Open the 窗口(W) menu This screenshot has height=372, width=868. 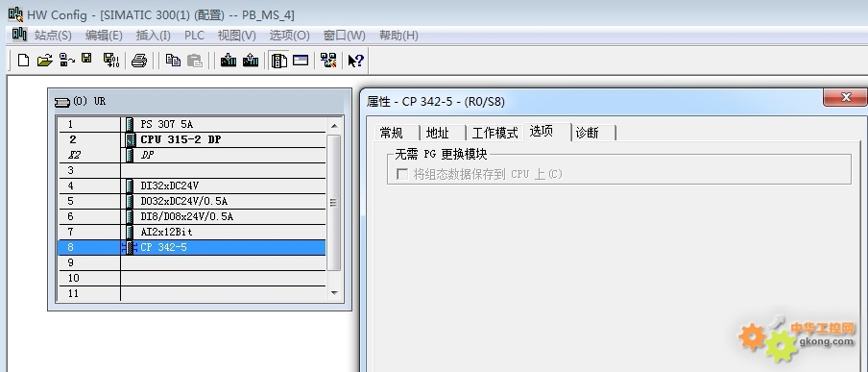[345, 35]
